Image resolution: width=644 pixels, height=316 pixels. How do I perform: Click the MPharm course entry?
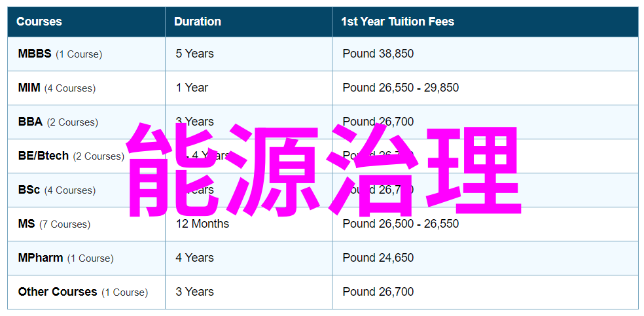coord(41,258)
